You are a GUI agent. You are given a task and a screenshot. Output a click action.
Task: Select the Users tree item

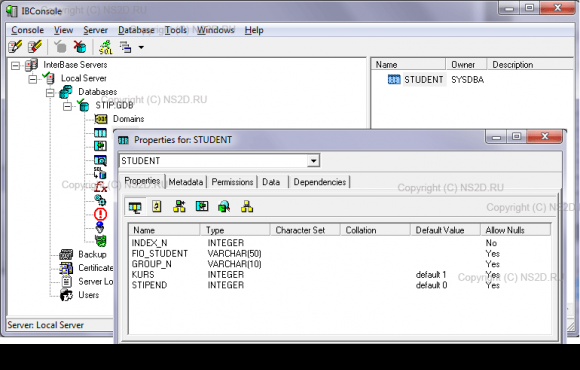[88, 295]
